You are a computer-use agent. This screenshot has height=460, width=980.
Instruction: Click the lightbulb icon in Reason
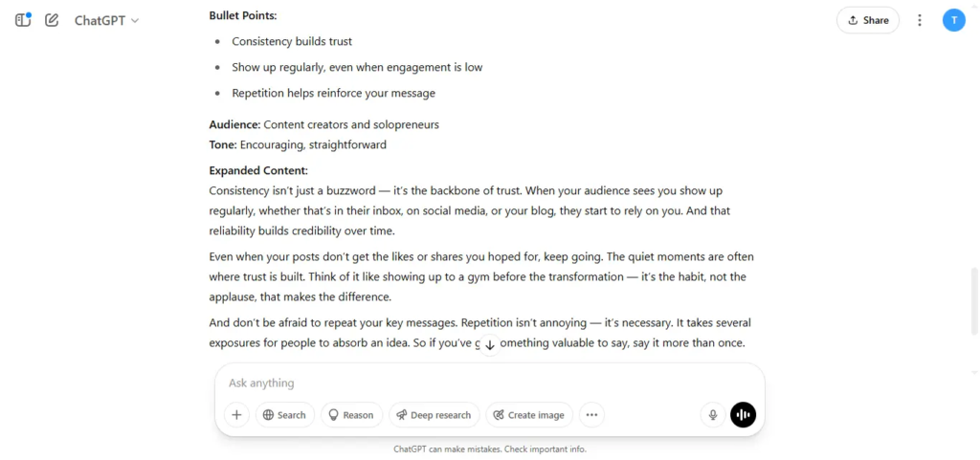pyautogui.click(x=334, y=415)
